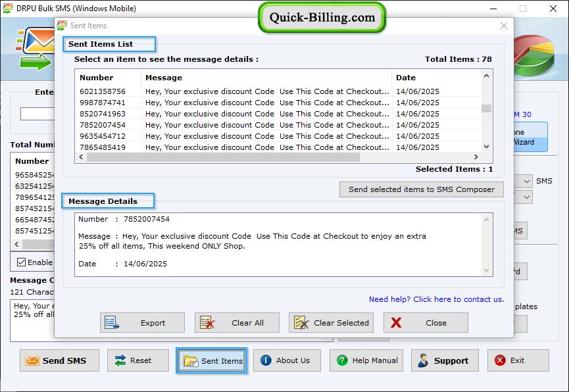Click the Support person icon

[423, 360]
